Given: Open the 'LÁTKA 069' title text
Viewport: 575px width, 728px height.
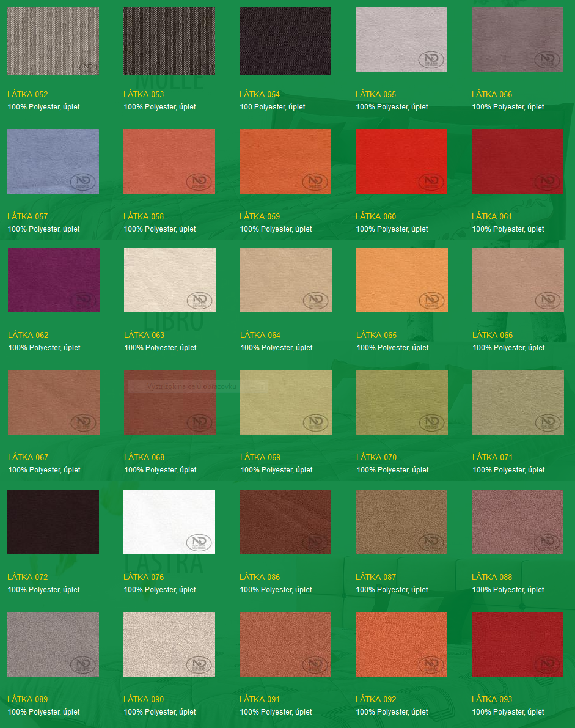Looking at the screenshot, I should tap(260, 457).
